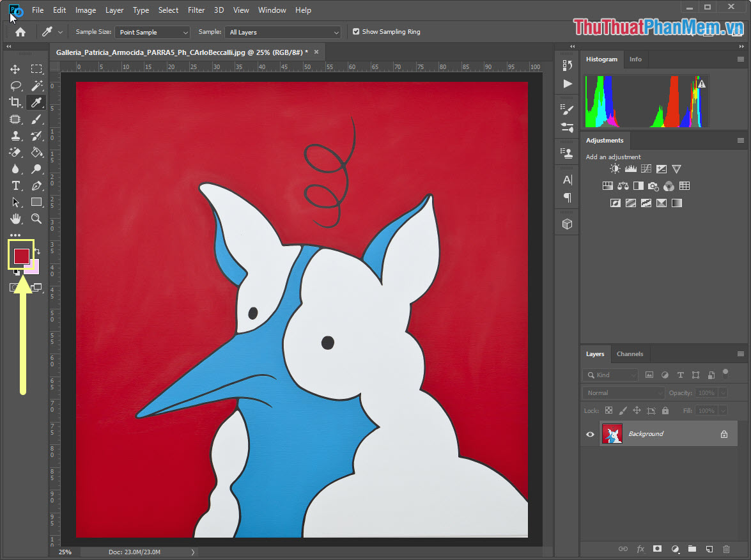Viewport: 751px width, 560px height.
Task: Hide the Background layer
Action: tap(589, 433)
